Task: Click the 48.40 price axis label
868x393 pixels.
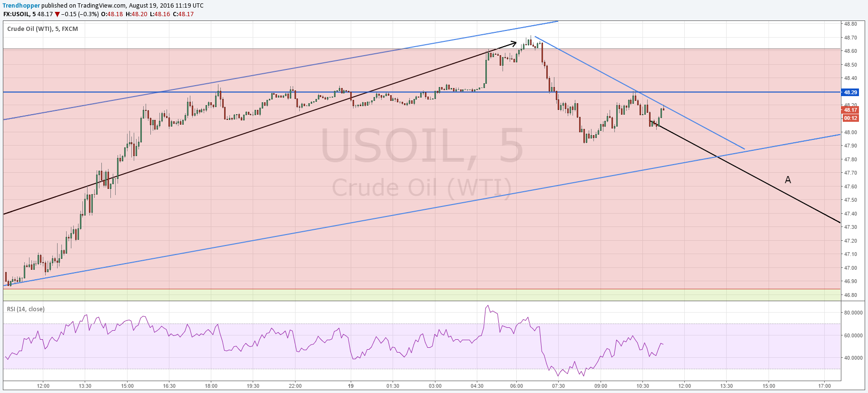Action: (x=850, y=78)
